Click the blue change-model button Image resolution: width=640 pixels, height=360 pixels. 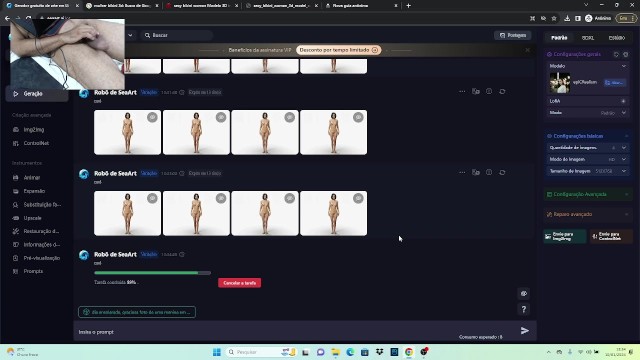(615, 83)
